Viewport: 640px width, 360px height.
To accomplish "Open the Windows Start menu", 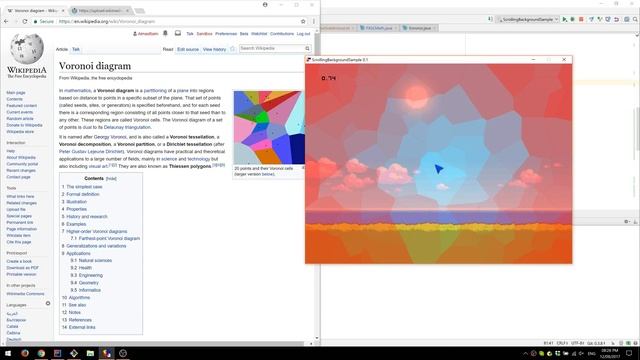I will point(8,353).
